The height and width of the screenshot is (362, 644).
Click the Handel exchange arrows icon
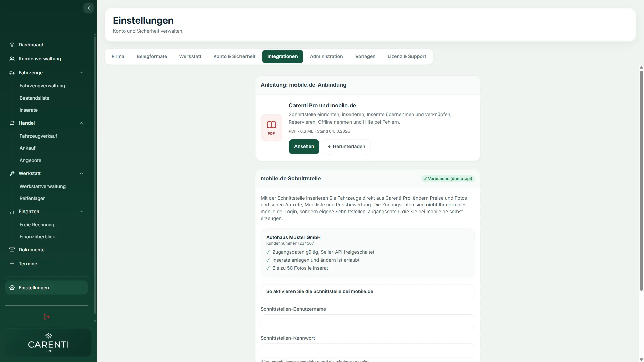(x=12, y=123)
